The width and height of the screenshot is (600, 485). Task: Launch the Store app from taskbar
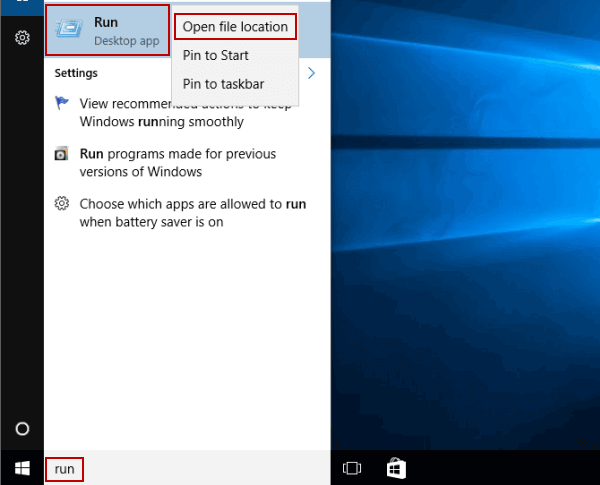[396, 468]
